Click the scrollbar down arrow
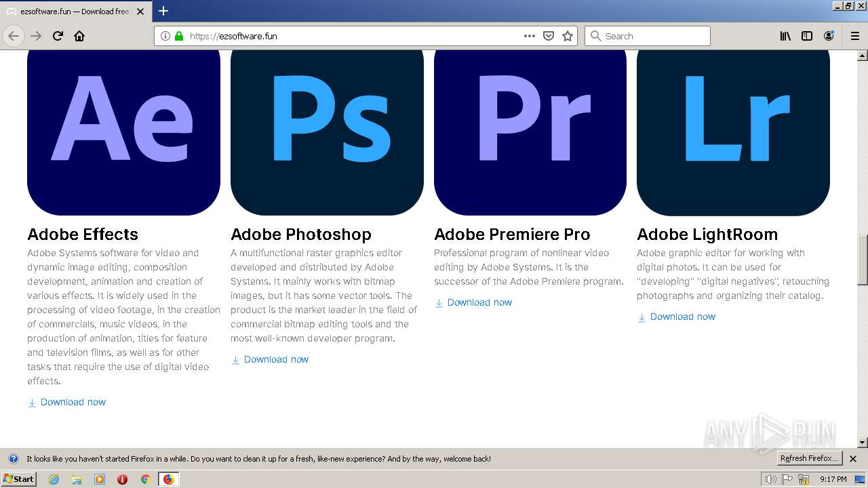Image resolution: width=868 pixels, height=488 pixels. pyautogui.click(x=863, y=443)
